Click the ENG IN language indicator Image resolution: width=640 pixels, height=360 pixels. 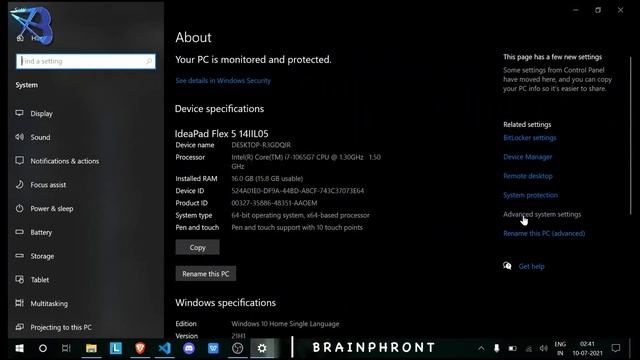pos(560,349)
